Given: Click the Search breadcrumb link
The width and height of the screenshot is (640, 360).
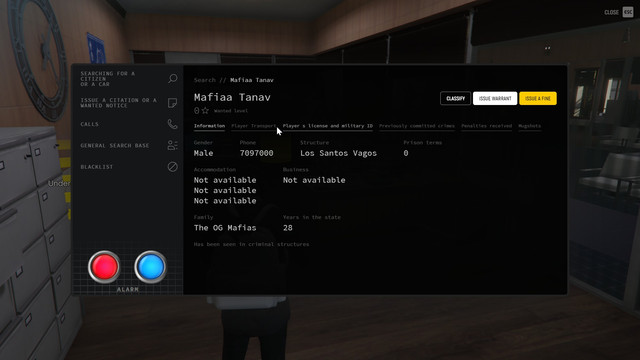Looking at the screenshot, I should (x=204, y=80).
